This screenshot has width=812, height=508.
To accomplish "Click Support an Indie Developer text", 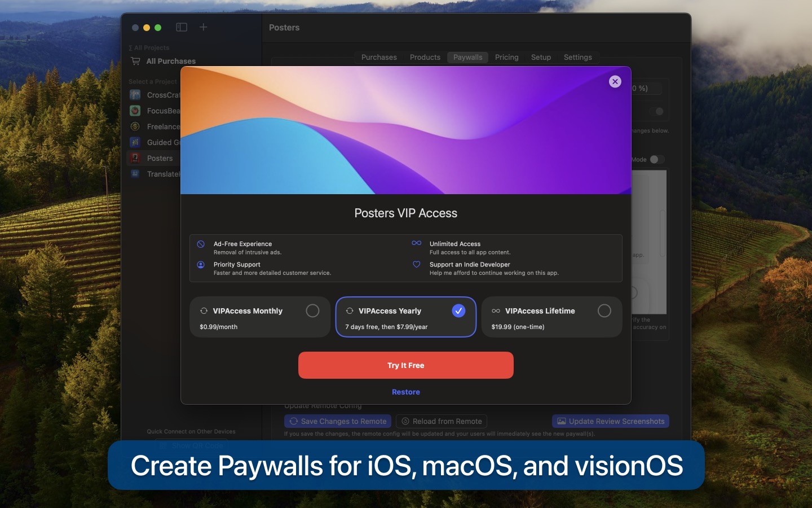I will point(470,264).
